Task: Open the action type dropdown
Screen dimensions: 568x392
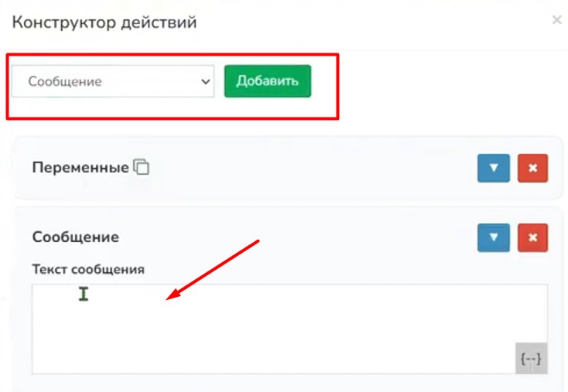Action: coord(112,81)
